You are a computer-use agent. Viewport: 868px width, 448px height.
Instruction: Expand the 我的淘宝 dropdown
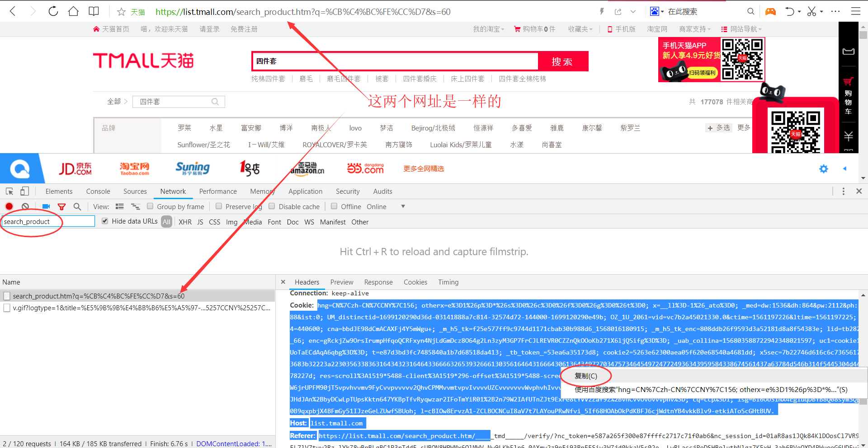pos(488,29)
